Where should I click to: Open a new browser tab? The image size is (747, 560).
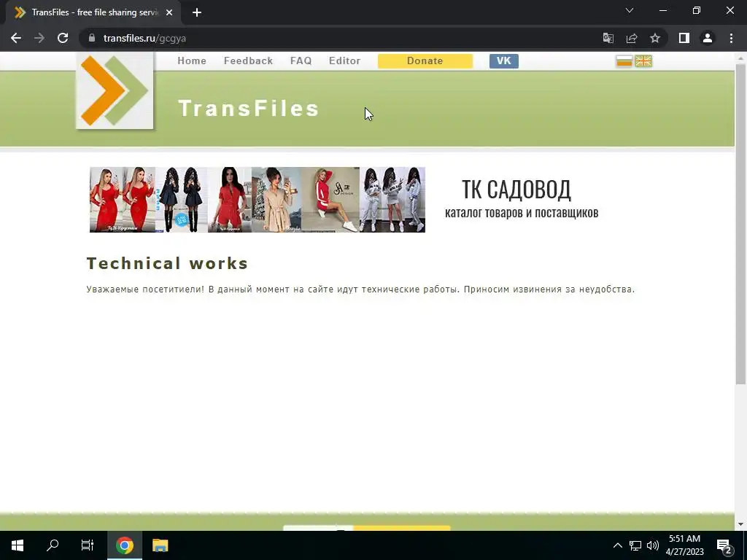[197, 12]
